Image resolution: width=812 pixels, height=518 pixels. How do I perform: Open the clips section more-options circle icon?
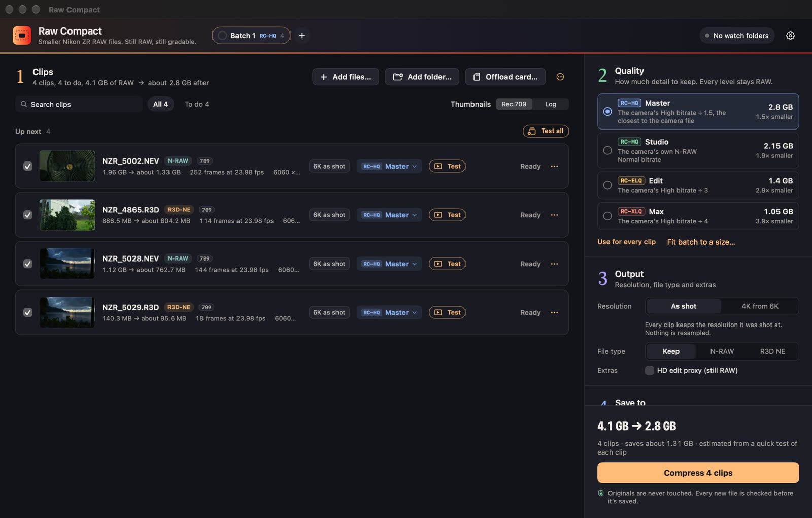coord(560,77)
